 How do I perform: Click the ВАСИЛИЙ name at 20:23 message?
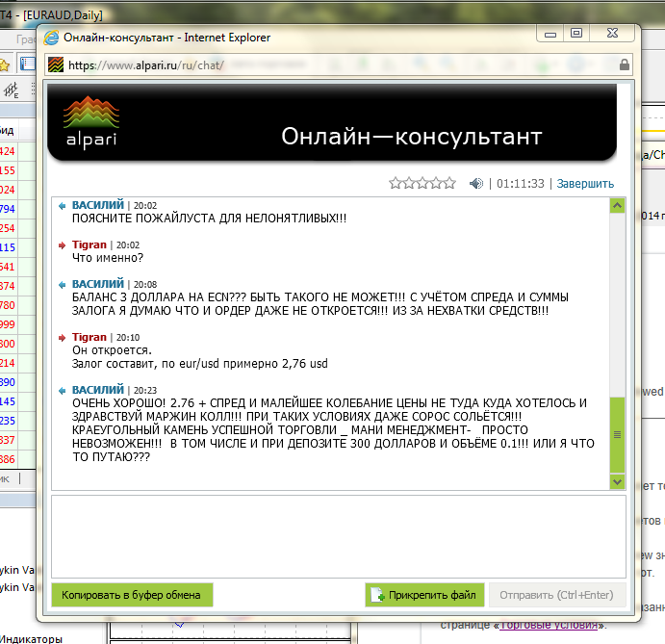[98, 390]
